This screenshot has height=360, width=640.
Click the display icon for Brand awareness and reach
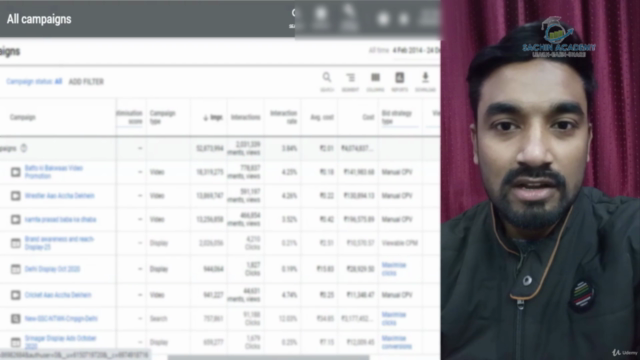click(x=16, y=243)
